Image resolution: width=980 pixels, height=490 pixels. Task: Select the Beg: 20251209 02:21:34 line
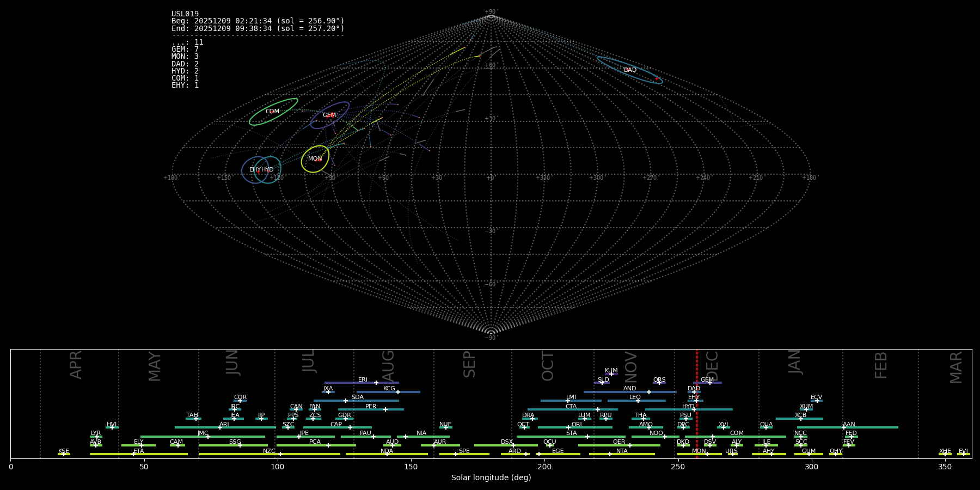tap(258, 21)
